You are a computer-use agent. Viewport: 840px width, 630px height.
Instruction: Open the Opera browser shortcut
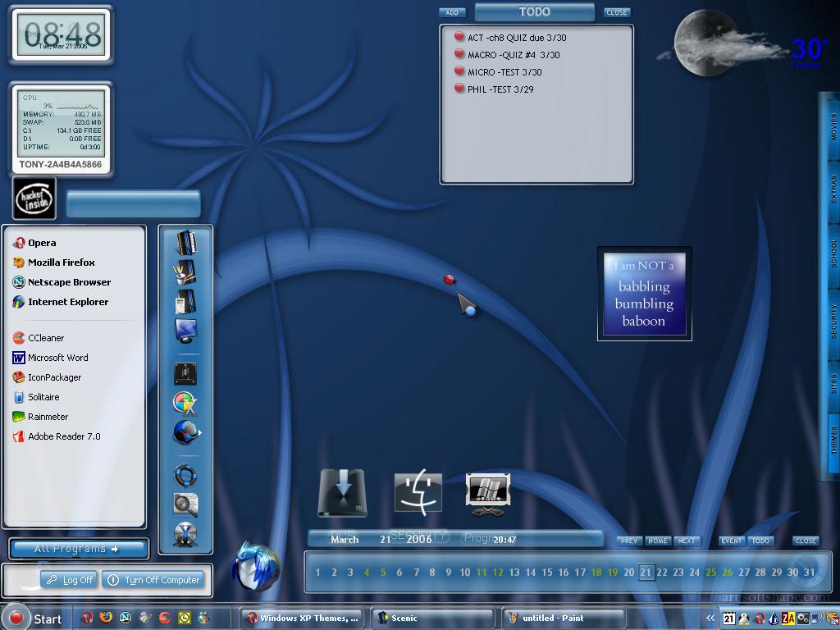[34, 243]
